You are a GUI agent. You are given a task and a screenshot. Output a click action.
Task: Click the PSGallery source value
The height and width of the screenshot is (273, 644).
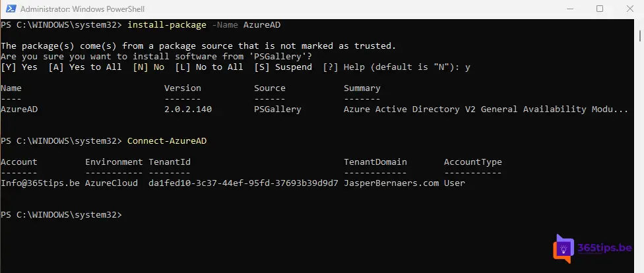pyautogui.click(x=278, y=109)
